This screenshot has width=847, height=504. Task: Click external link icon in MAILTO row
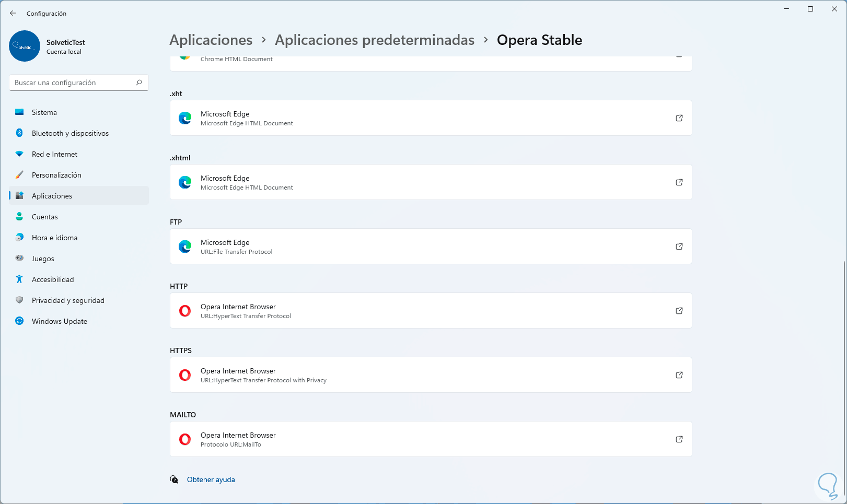click(679, 439)
